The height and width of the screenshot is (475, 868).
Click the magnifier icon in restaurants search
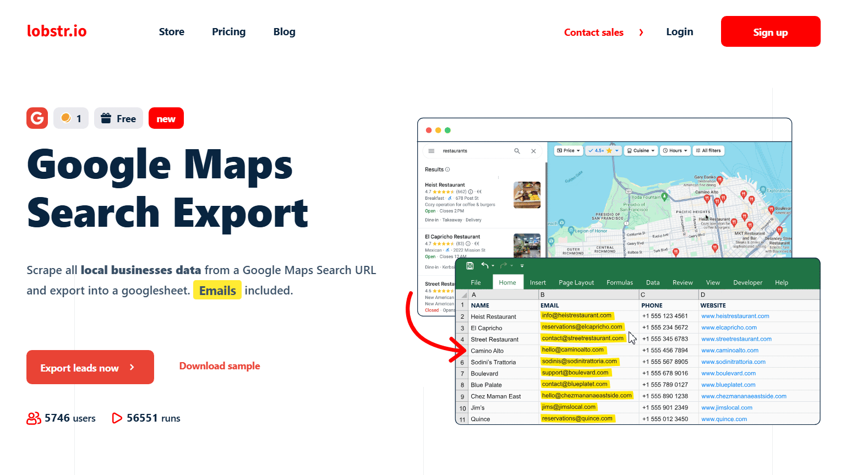coord(517,151)
